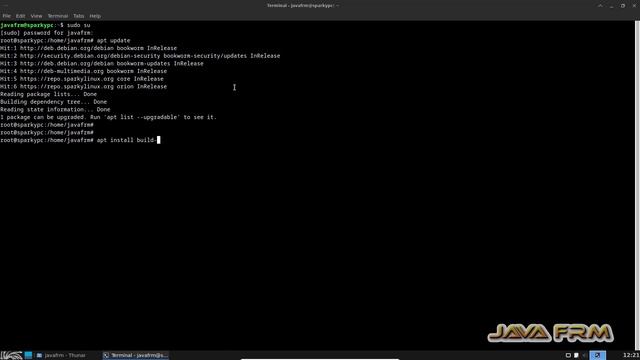Click the bookworm-updates Hit:3 line
Image resolution: width=640 pixels, height=360 pixels.
coord(102,64)
